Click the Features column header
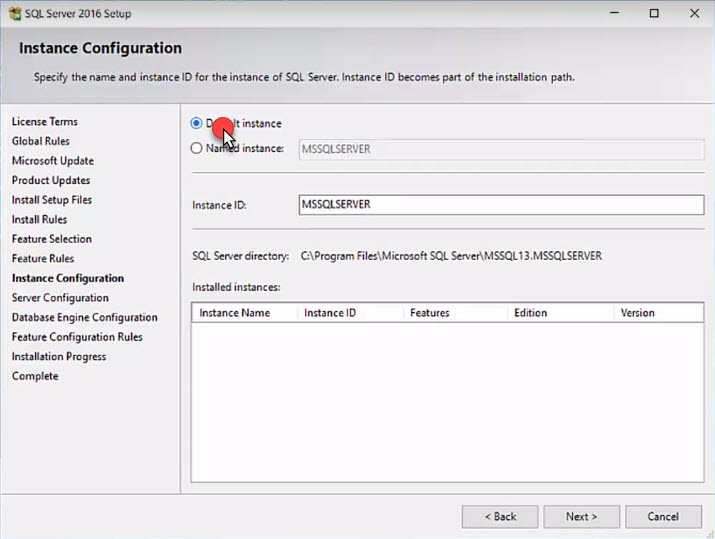The width and height of the screenshot is (715, 539). (456, 313)
